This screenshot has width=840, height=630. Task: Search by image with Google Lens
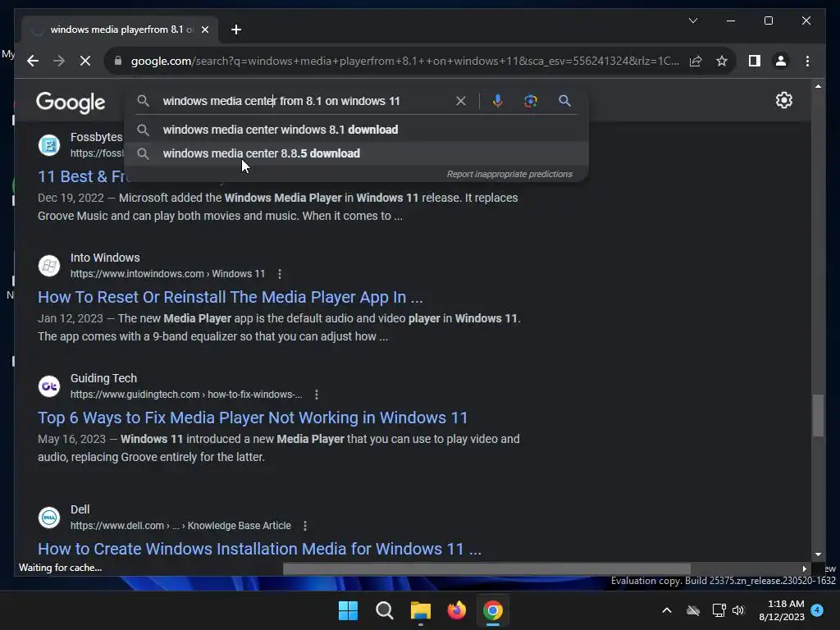tap(531, 101)
